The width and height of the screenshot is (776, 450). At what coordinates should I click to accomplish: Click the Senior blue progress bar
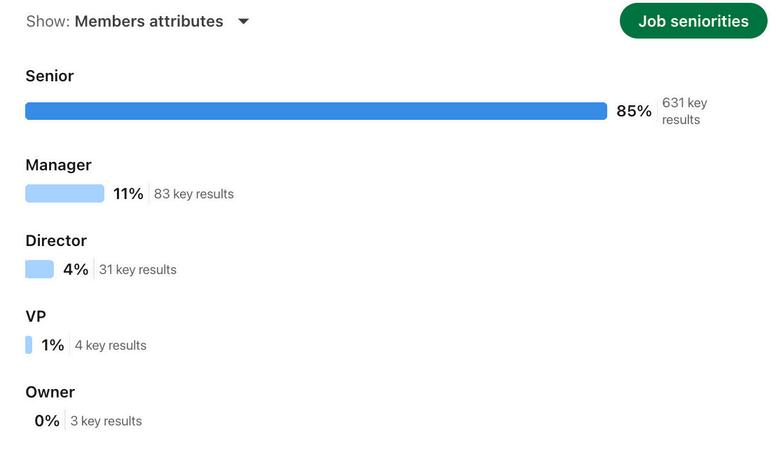point(316,111)
